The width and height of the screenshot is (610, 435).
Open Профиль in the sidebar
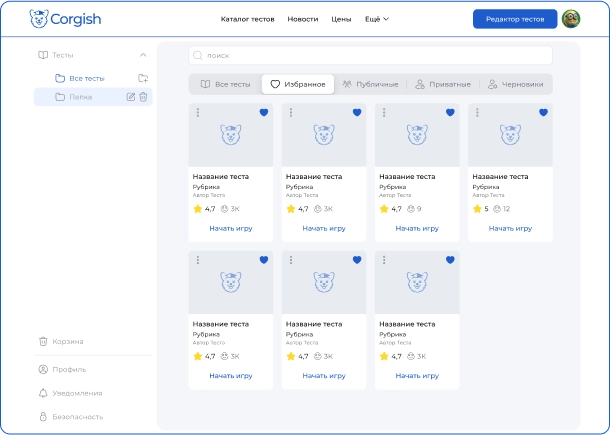tap(62, 369)
